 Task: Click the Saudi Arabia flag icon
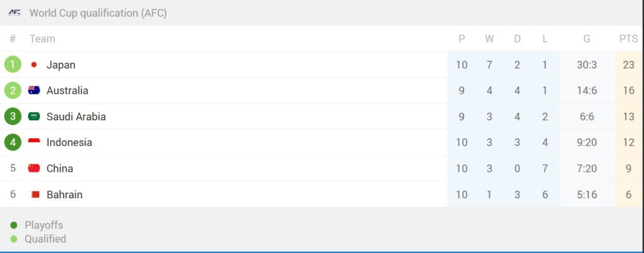(34, 116)
